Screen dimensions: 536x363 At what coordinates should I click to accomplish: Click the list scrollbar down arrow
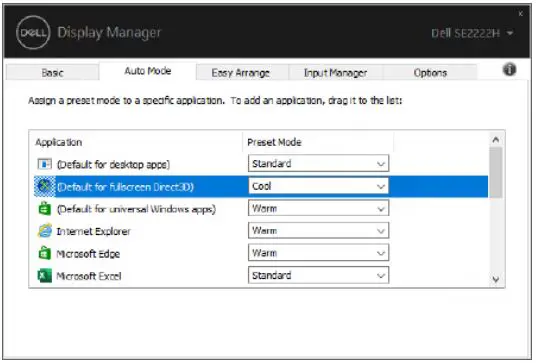[496, 280]
